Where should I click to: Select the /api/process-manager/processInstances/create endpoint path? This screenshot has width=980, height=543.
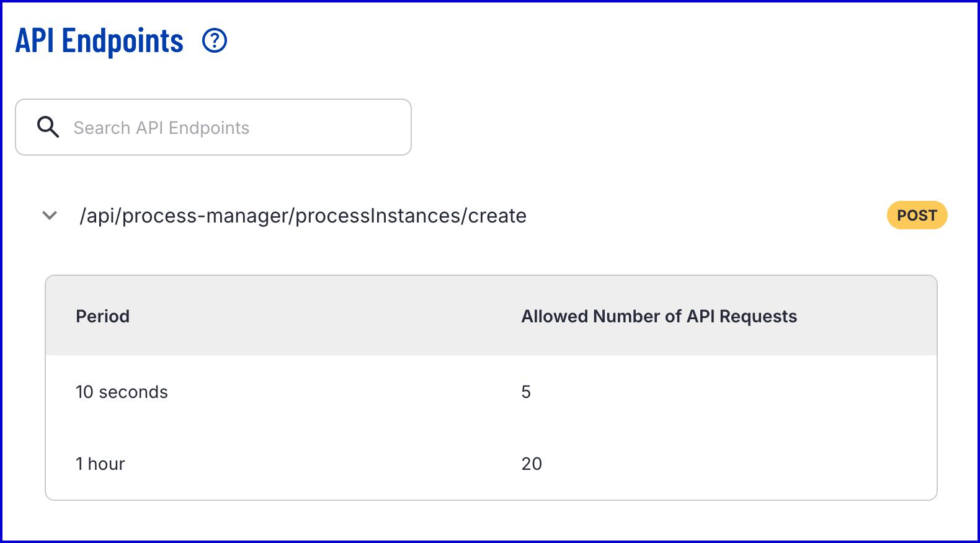[303, 216]
